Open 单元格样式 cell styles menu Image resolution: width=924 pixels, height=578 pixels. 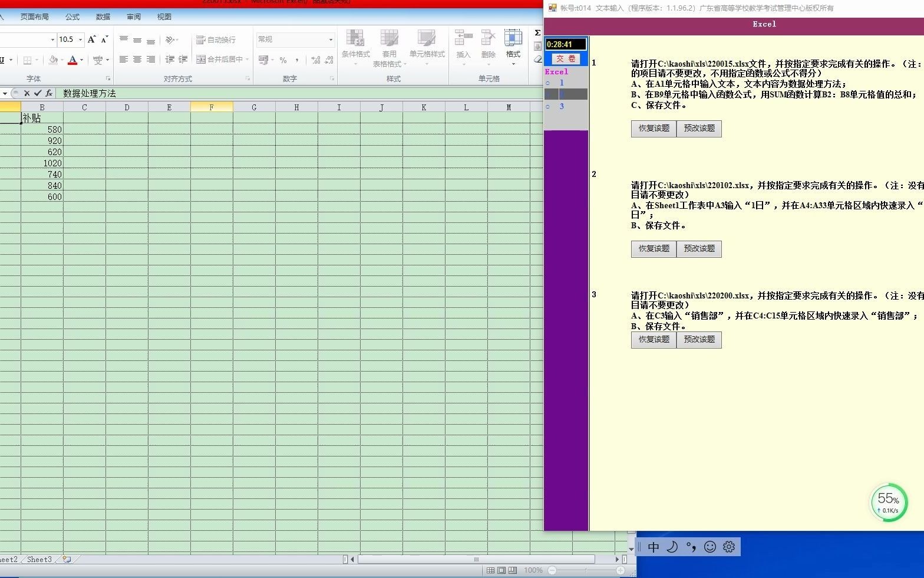click(x=427, y=48)
